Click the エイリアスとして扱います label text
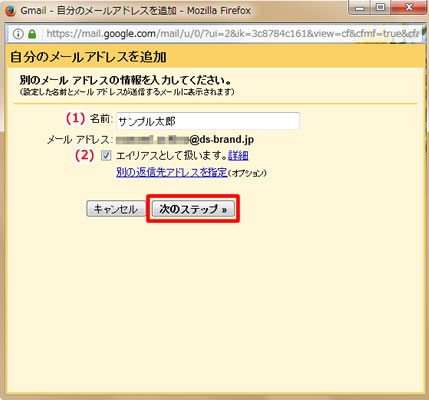The height and width of the screenshot is (400, 429). pos(172,155)
